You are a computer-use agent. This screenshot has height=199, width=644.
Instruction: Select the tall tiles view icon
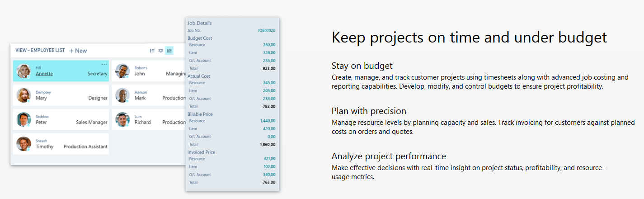click(160, 51)
